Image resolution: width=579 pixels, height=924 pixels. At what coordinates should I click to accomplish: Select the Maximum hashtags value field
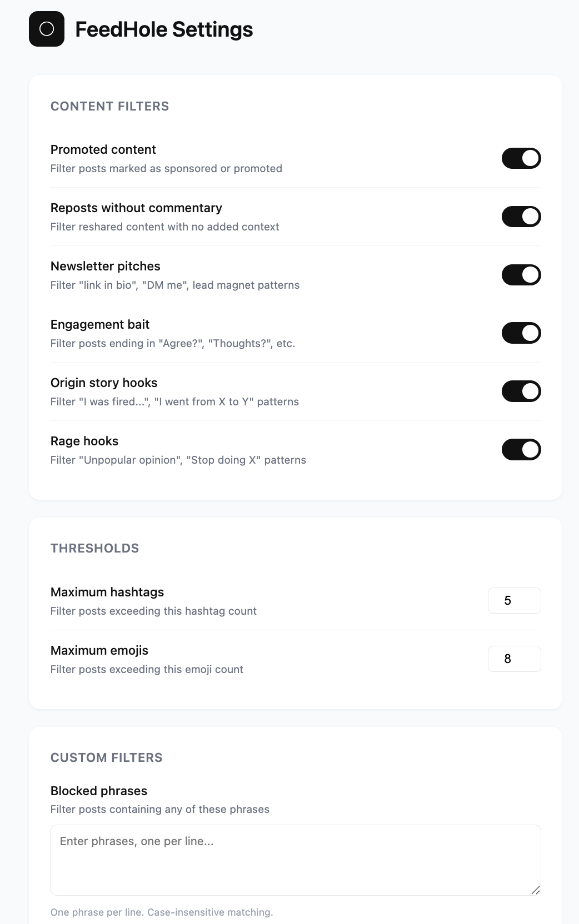pos(514,600)
